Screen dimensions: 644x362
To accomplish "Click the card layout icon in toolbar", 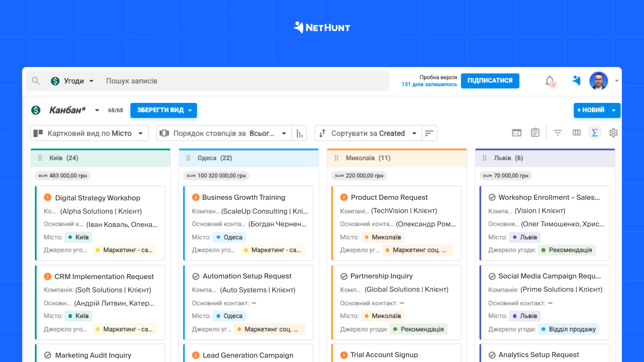I will pos(517,133).
